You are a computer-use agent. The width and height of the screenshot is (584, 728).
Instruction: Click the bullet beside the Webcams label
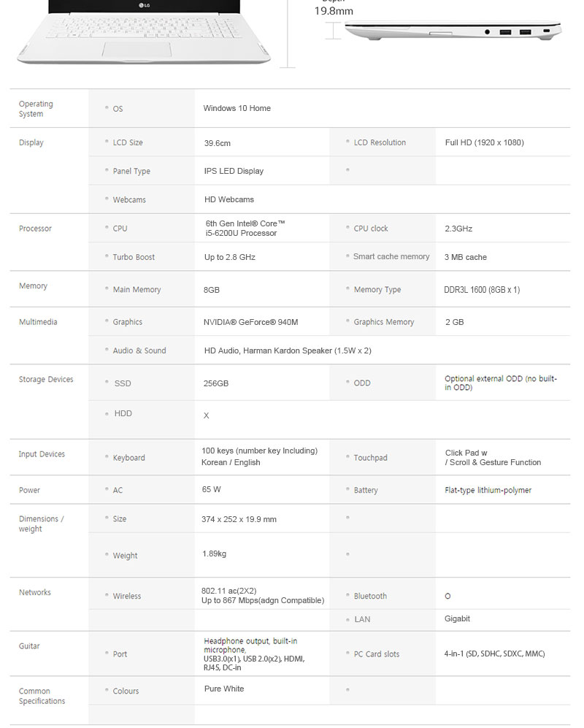pos(107,199)
